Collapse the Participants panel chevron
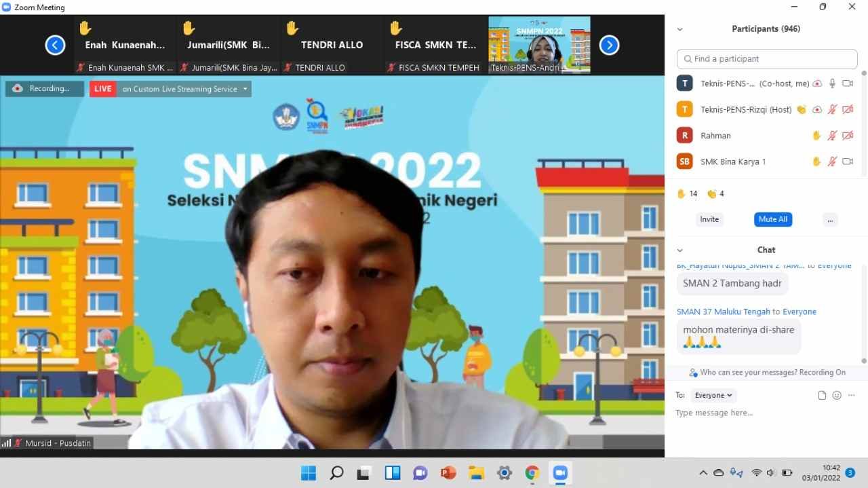868x488 pixels. tap(680, 29)
